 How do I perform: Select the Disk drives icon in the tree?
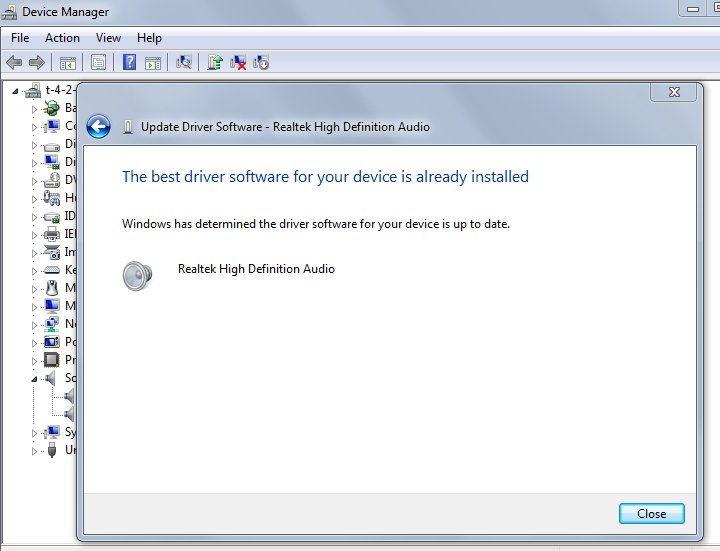pyautogui.click(x=51, y=146)
